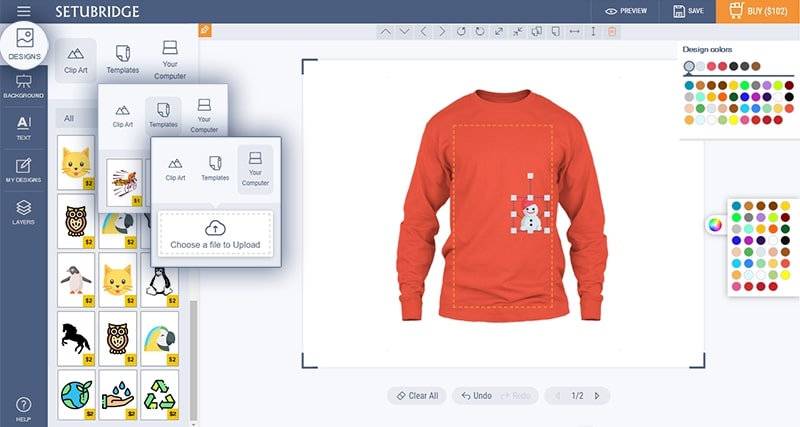Nudge design left with the left arrow
The width and height of the screenshot is (800, 427).
click(423, 32)
